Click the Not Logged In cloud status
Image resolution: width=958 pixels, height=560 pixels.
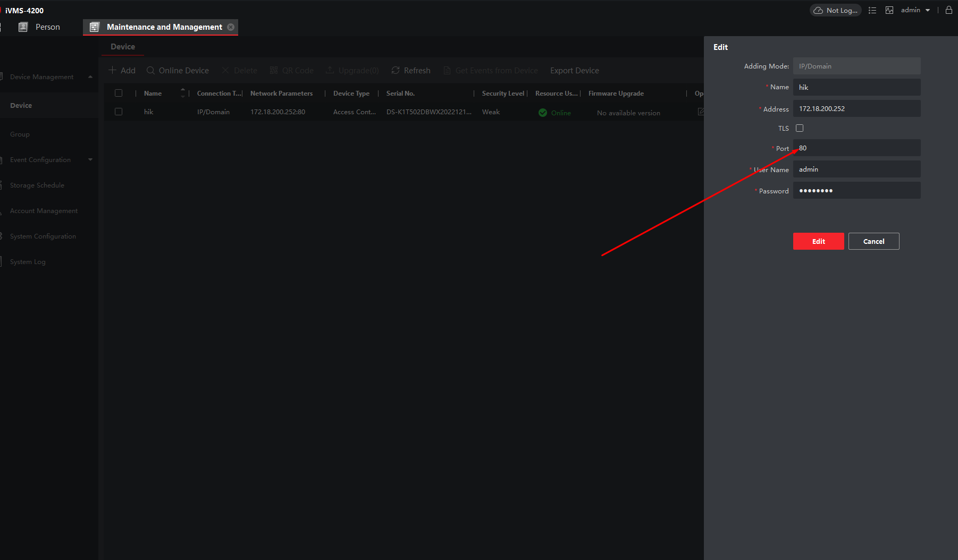point(835,10)
